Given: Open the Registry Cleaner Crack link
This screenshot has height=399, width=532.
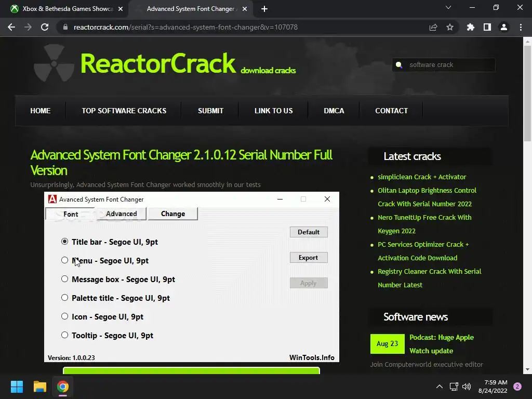Looking at the screenshot, I should [429, 278].
